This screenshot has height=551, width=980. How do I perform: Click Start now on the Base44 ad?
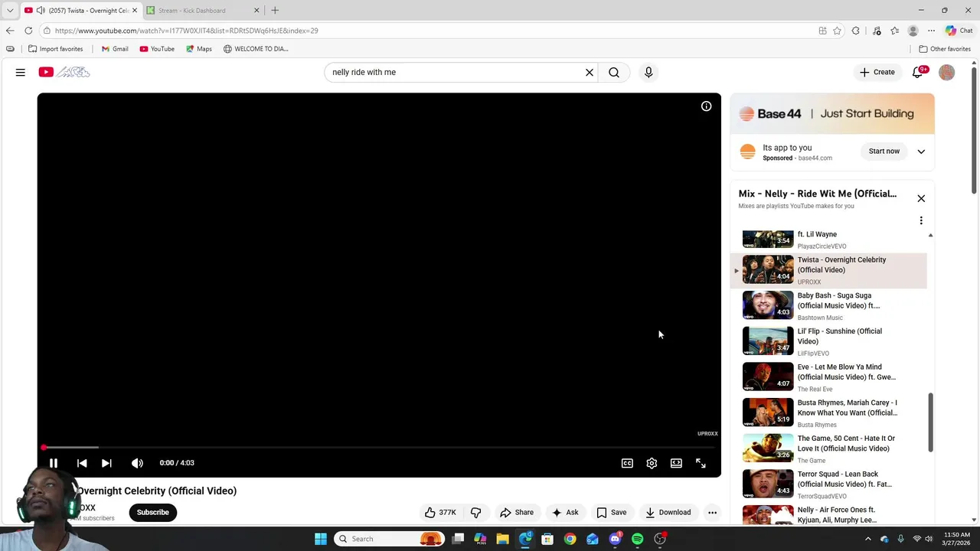[884, 152]
